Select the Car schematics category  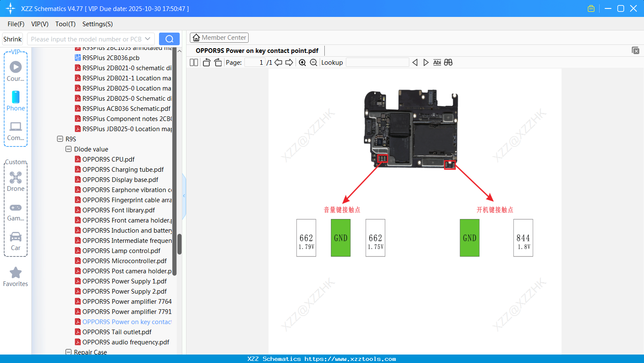tap(15, 240)
